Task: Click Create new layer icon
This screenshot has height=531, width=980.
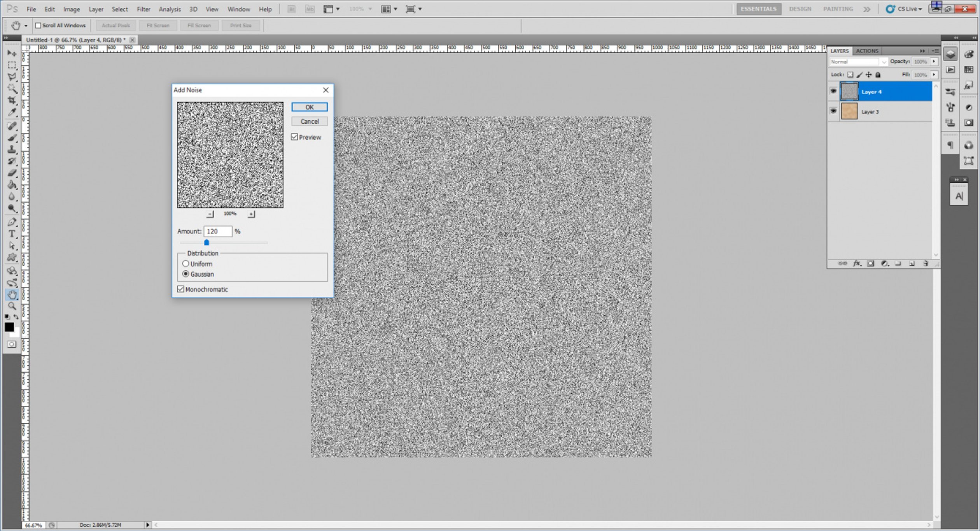Action: 912,264
